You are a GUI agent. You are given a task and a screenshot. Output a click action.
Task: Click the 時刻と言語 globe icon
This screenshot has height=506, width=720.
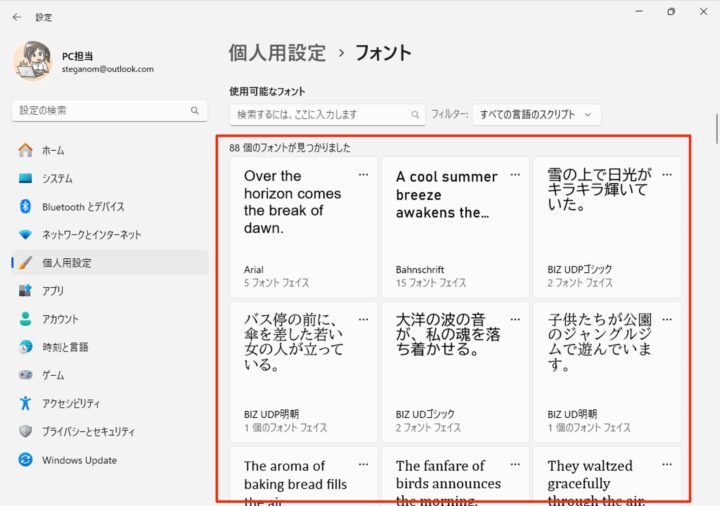pyautogui.click(x=25, y=347)
